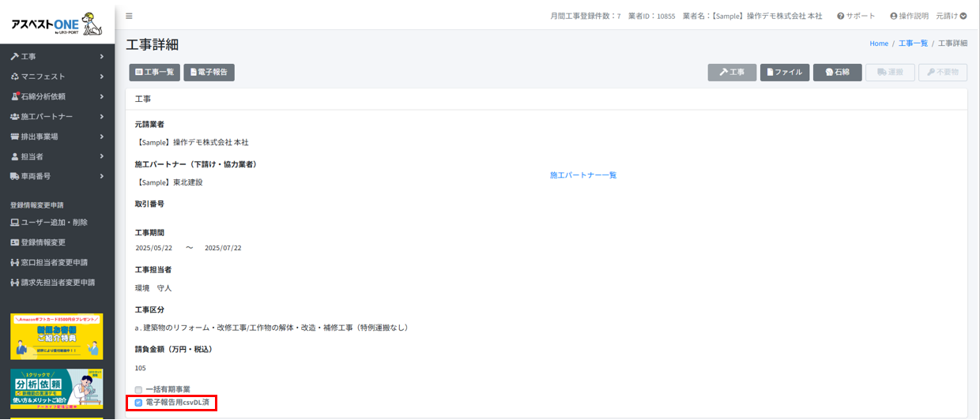Open 操作説明 in top bar
This screenshot has height=420, width=980.
click(x=909, y=16)
